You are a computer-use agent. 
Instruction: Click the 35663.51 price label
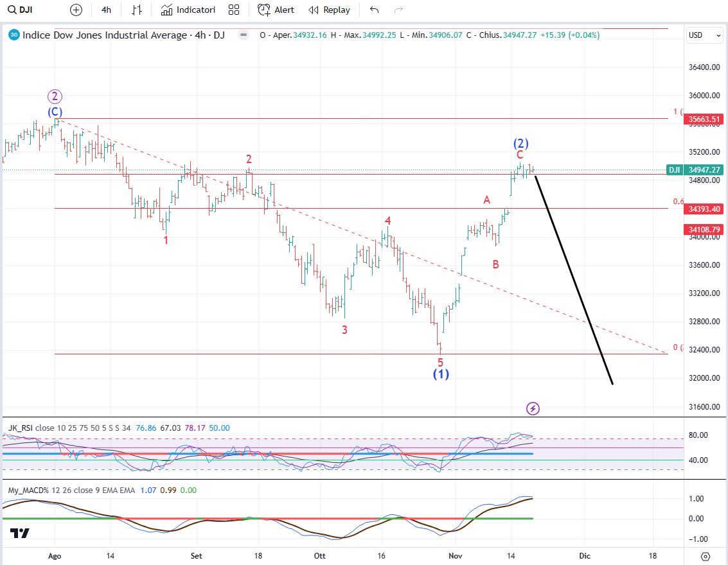tap(704, 119)
